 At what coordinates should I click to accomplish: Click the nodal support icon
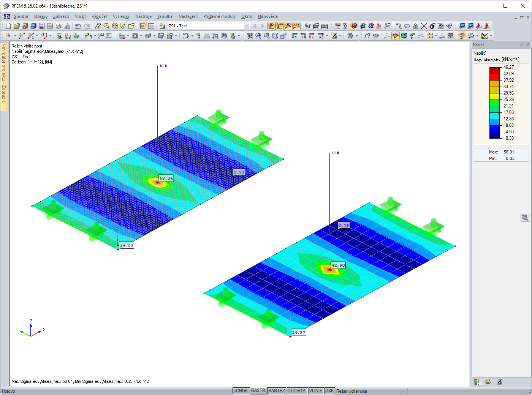59,36
